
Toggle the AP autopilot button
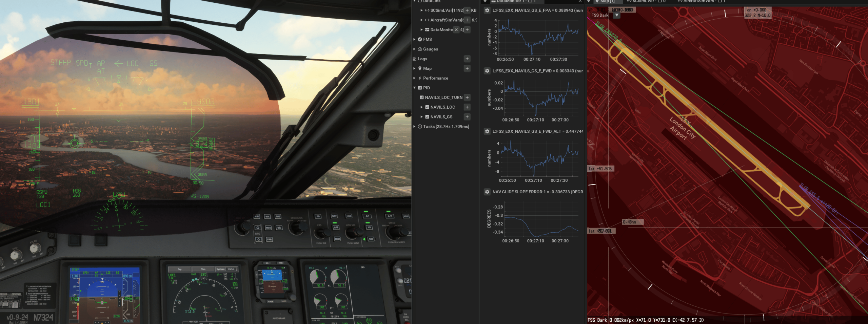pyautogui.click(x=367, y=216)
